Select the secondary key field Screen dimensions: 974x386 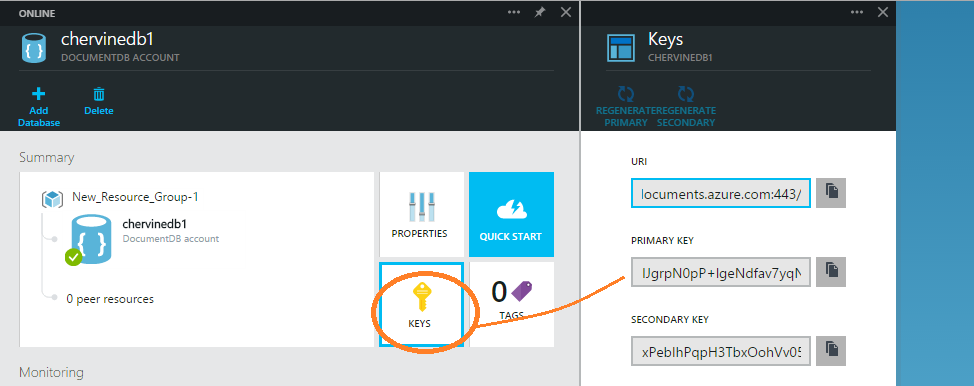(x=721, y=351)
